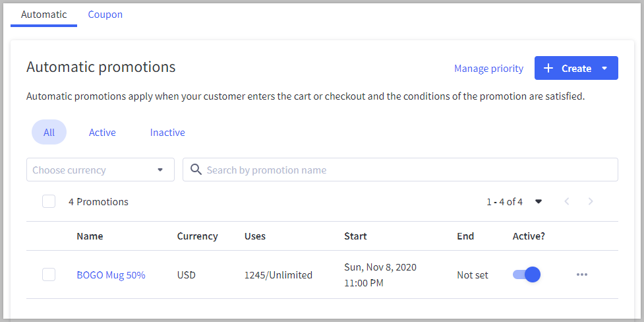Click the Uses column header
The height and width of the screenshot is (322, 644).
click(x=255, y=236)
